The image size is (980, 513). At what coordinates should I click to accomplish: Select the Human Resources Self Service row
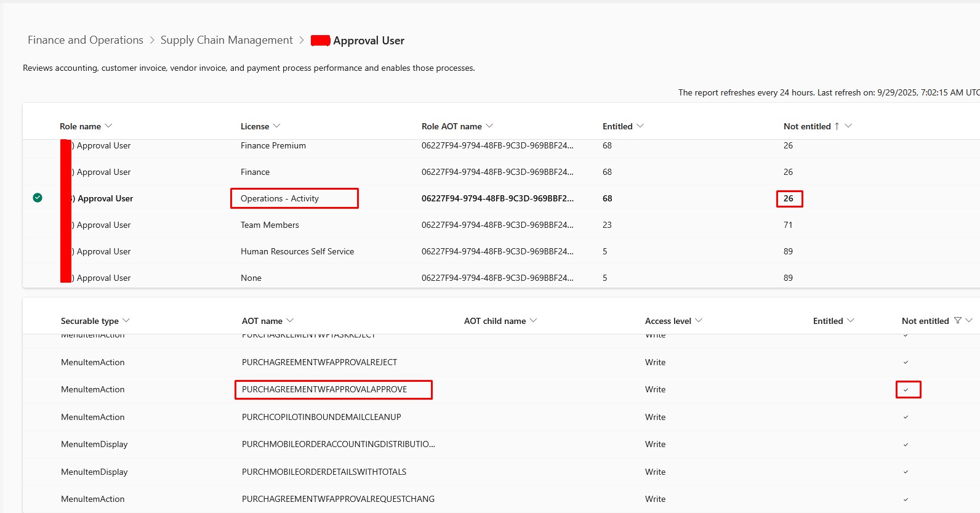click(x=297, y=251)
